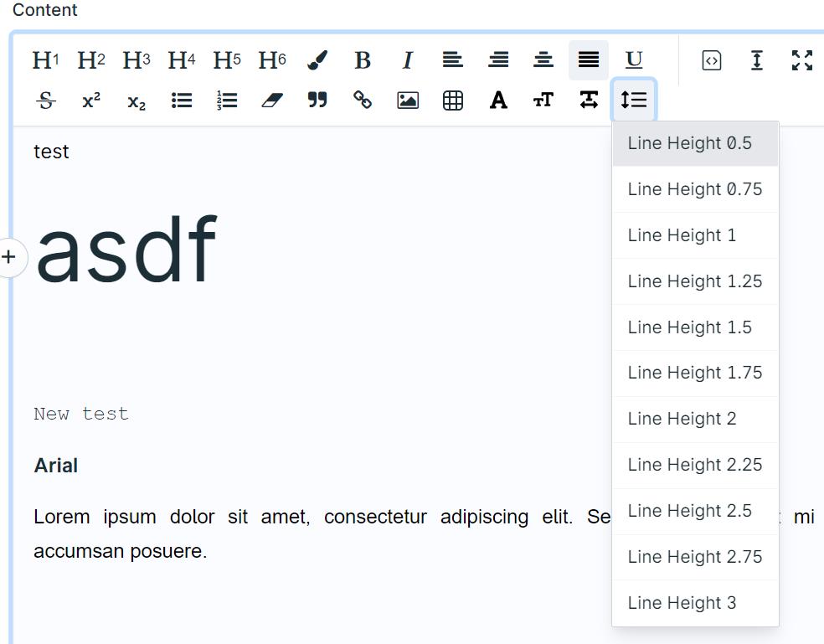This screenshot has width=824, height=644.
Task: Apply Heading 1 format
Action: pos(46,60)
